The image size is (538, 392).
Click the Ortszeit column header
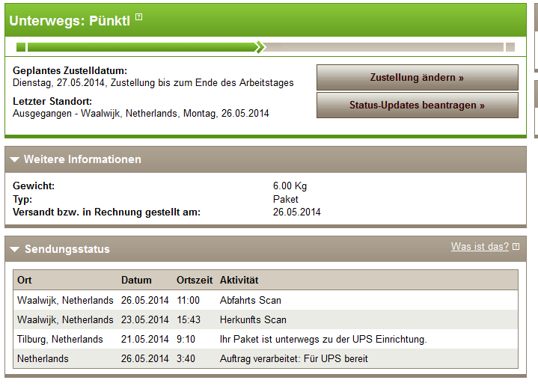pos(195,281)
